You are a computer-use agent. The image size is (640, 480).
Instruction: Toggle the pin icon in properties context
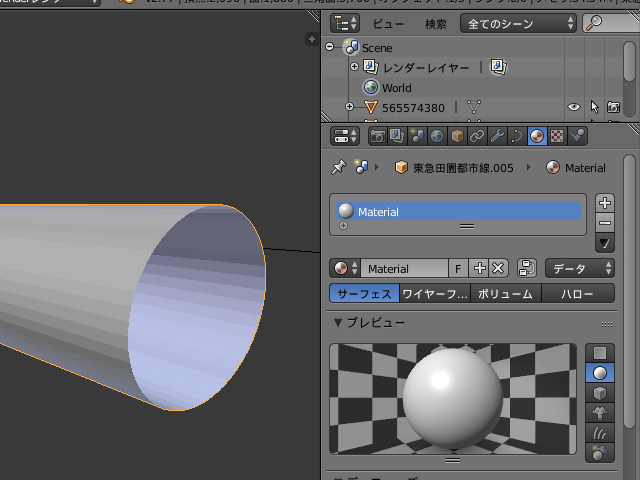tap(339, 167)
